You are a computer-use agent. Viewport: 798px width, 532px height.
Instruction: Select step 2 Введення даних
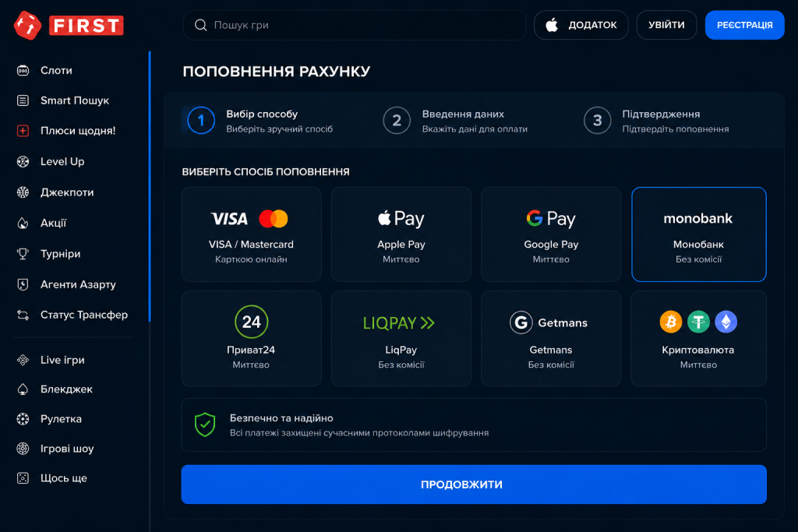(x=455, y=121)
